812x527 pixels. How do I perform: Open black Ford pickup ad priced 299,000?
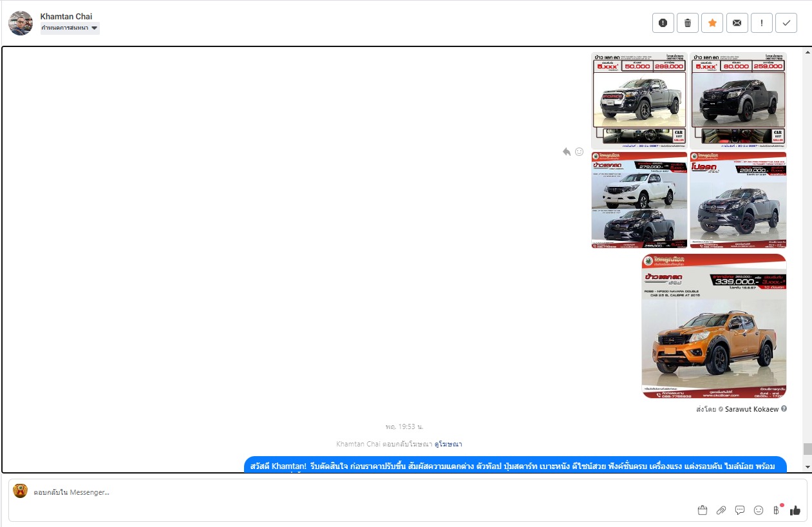639,101
